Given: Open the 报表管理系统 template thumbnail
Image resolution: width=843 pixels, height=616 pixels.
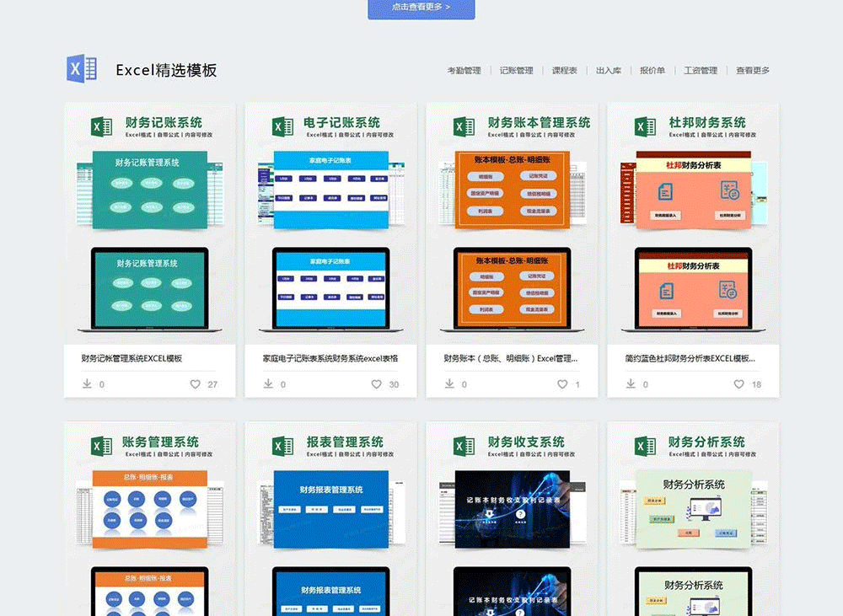Looking at the screenshot, I should click(x=330, y=519).
